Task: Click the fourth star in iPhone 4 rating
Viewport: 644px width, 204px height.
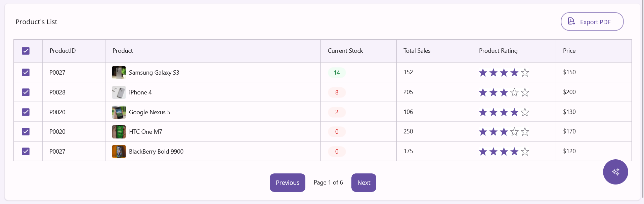Action: [514, 92]
